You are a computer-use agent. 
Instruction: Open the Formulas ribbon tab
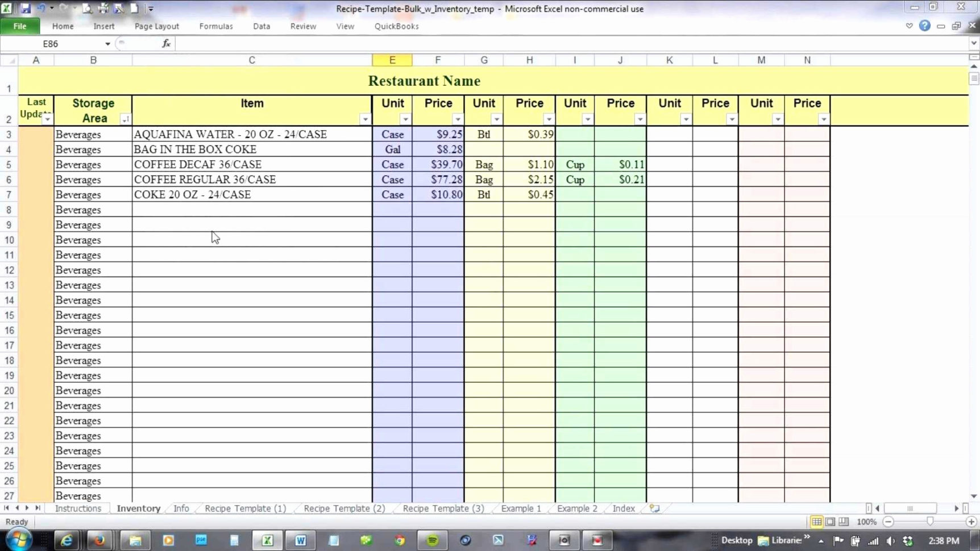click(215, 26)
